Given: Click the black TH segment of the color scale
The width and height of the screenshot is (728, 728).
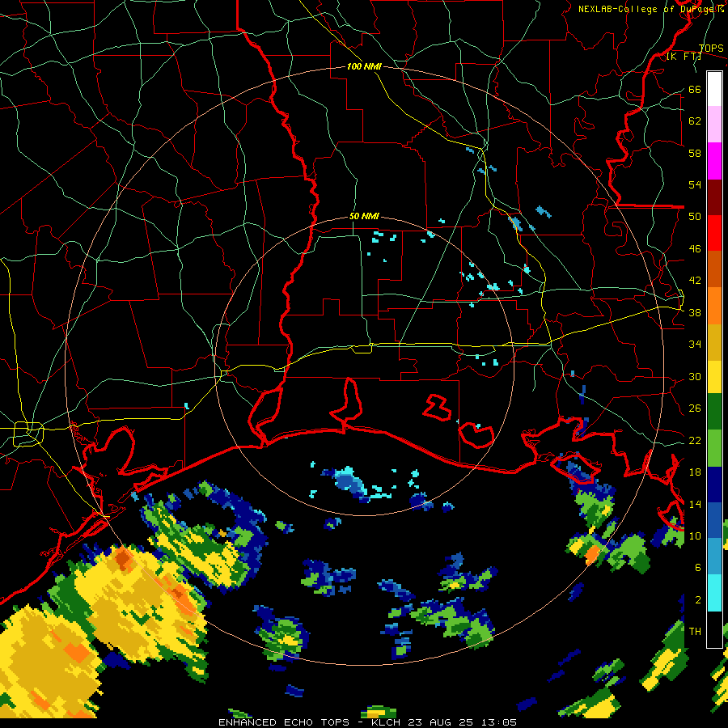Looking at the screenshot, I should (x=714, y=629).
